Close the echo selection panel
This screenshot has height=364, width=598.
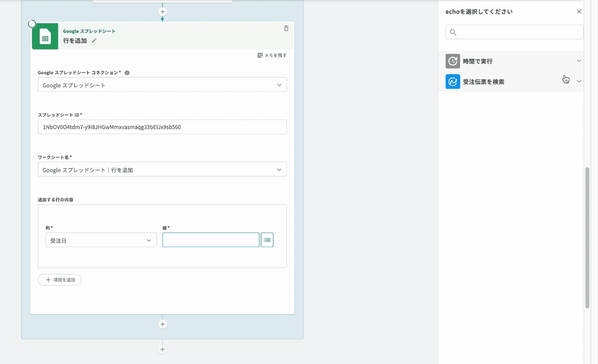coord(579,12)
